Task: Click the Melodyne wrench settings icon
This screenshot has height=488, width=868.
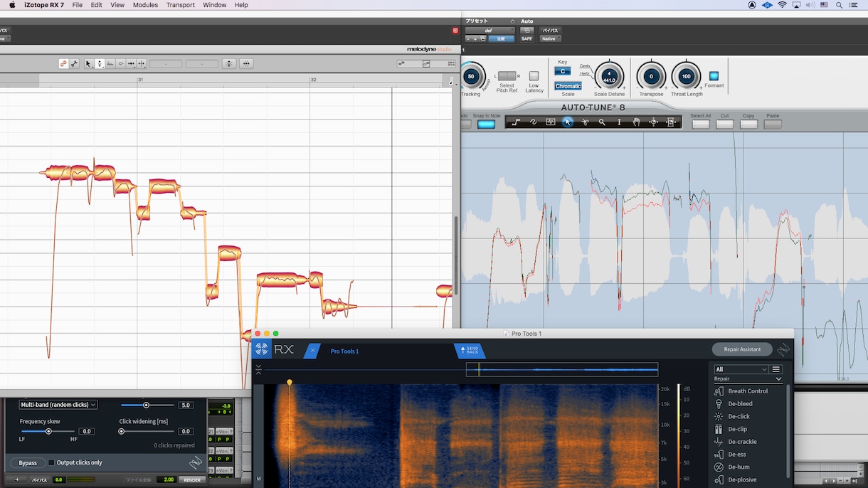Action: 74,63
